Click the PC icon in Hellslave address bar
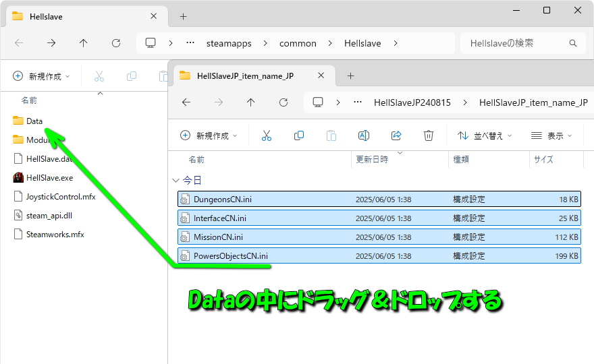 click(x=151, y=42)
